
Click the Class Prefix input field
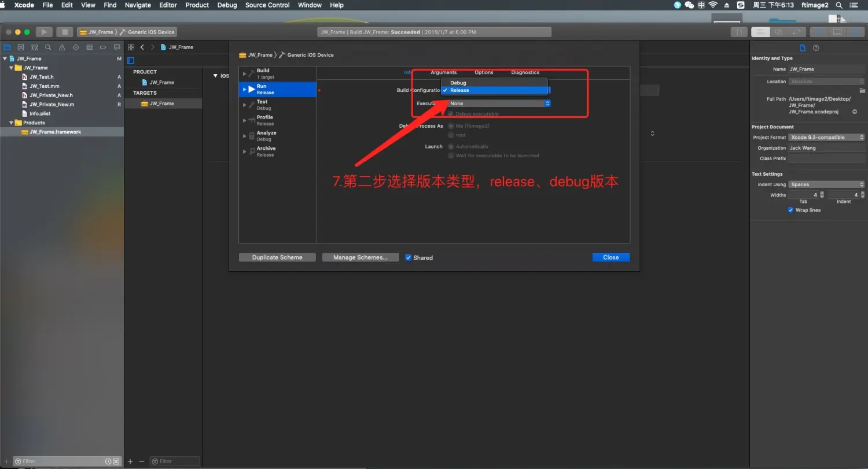click(x=826, y=158)
